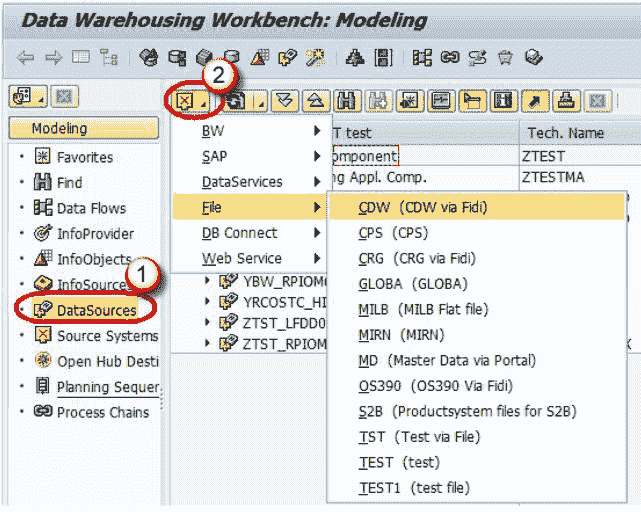Open Process Chains in the Modeling list
Screen dimensions: 641x512
point(103,412)
